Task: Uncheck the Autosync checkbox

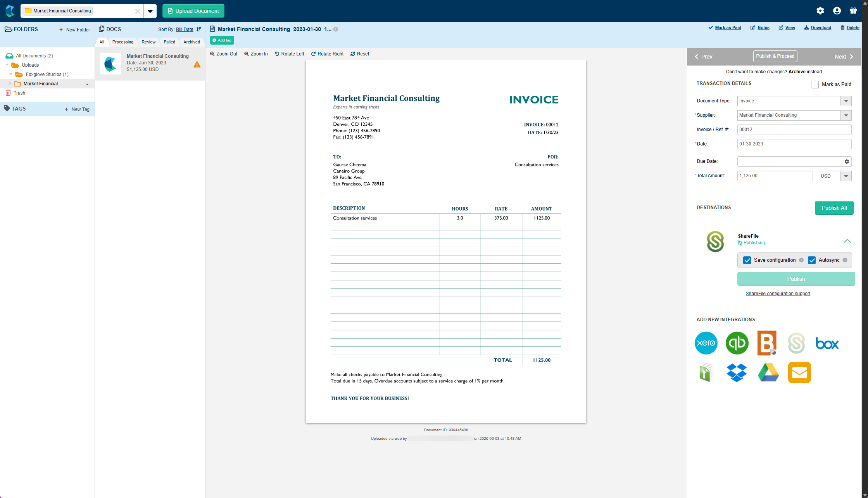Action: click(x=811, y=260)
